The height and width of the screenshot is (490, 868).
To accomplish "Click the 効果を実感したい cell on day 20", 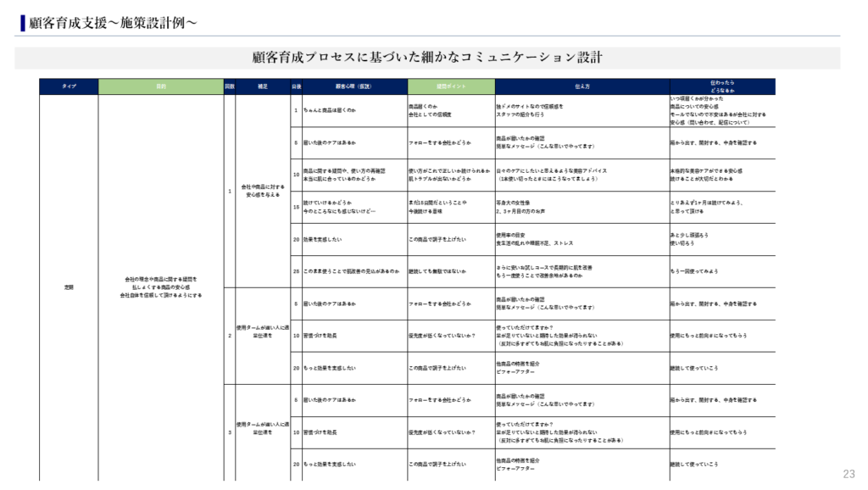I will (x=326, y=240).
